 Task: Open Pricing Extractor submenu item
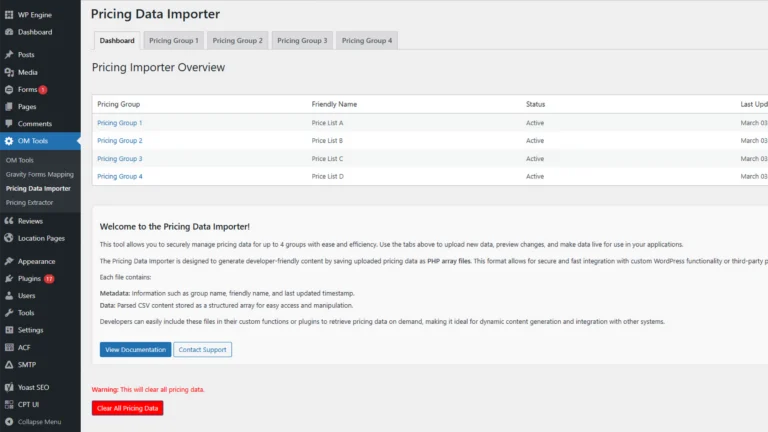click(x=29, y=202)
